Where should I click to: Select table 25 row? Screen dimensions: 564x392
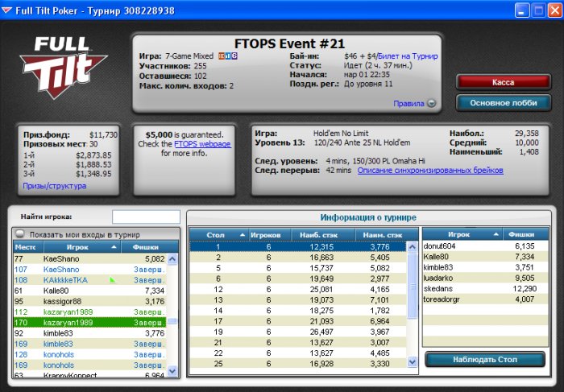[298, 364]
